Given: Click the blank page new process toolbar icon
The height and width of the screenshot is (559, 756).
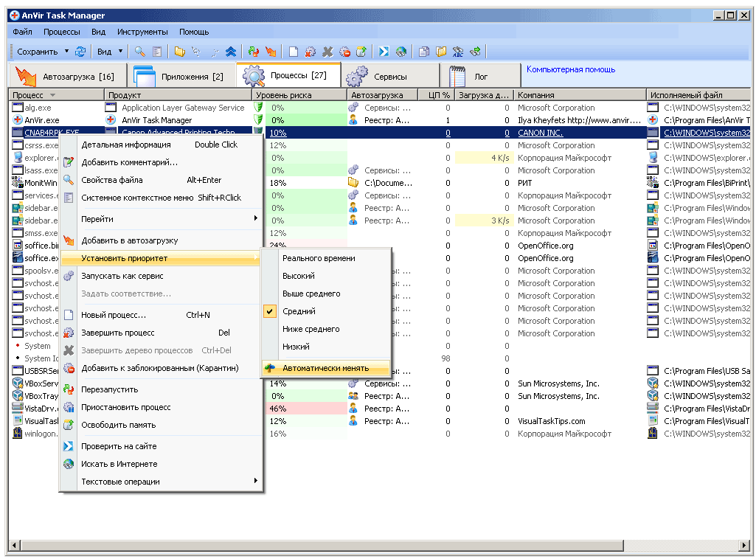Looking at the screenshot, I should (293, 52).
